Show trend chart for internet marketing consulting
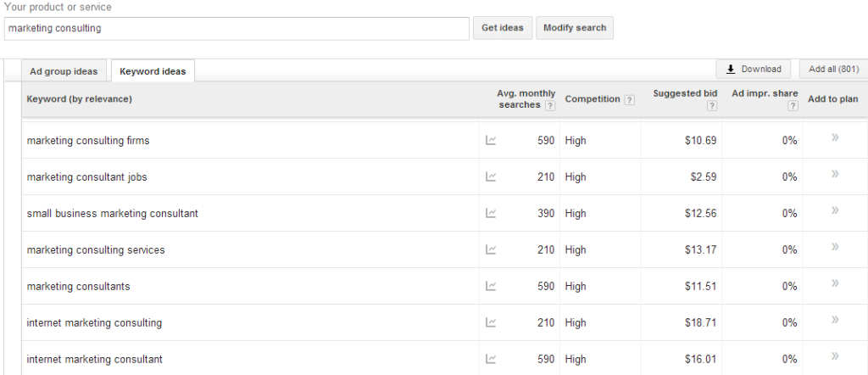This screenshot has width=868, height=375. (x=491, y=323)
